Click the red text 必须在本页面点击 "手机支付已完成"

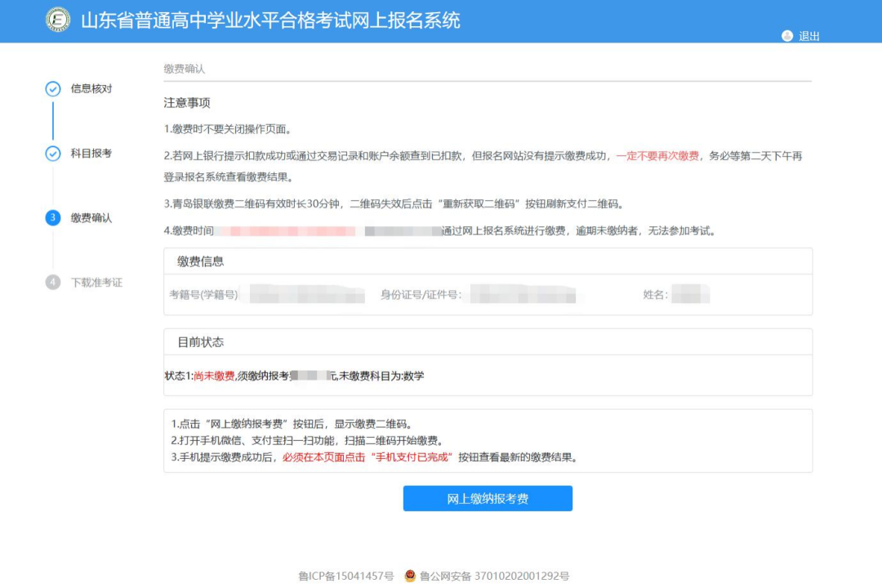[367, 457]
